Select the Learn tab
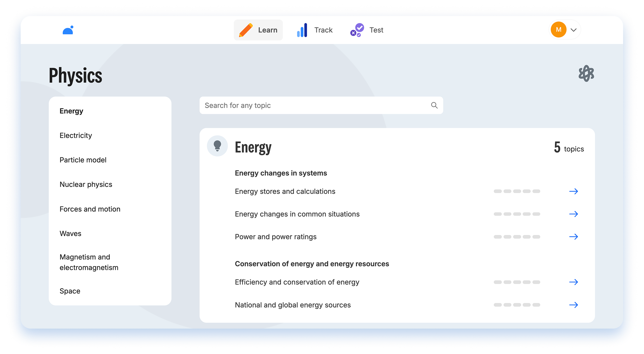Image resolution: width=644 pixels, height=354 pixels. [x=258, y=30]
